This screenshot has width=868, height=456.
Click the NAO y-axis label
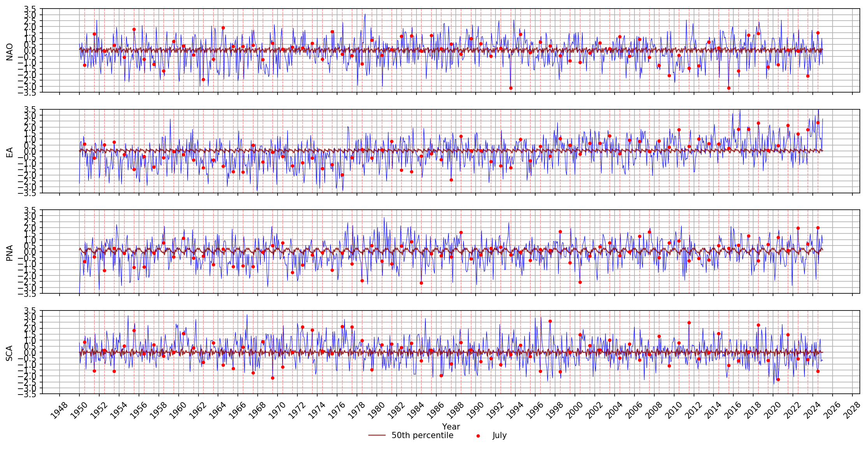click(x=10, y=52)
